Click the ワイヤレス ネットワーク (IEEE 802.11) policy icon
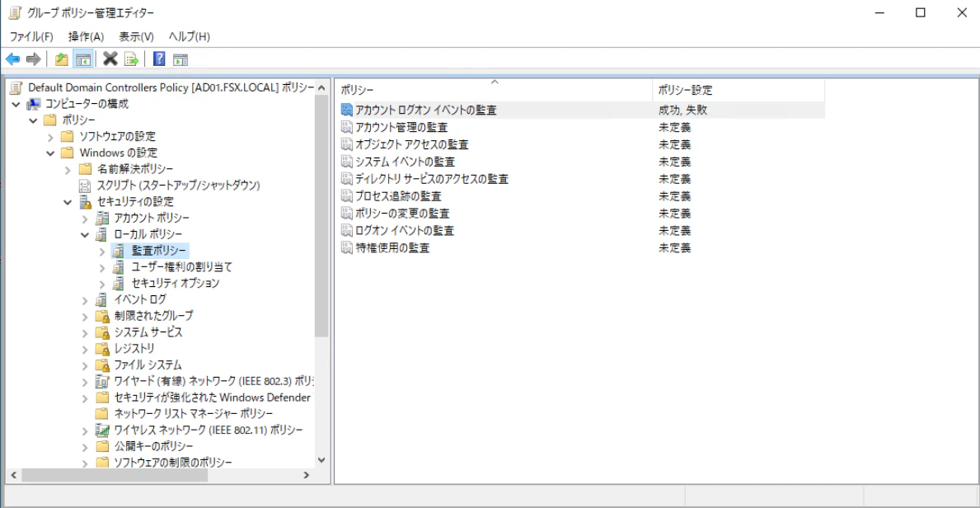This screenshot has height=508, width=980. 101,430
